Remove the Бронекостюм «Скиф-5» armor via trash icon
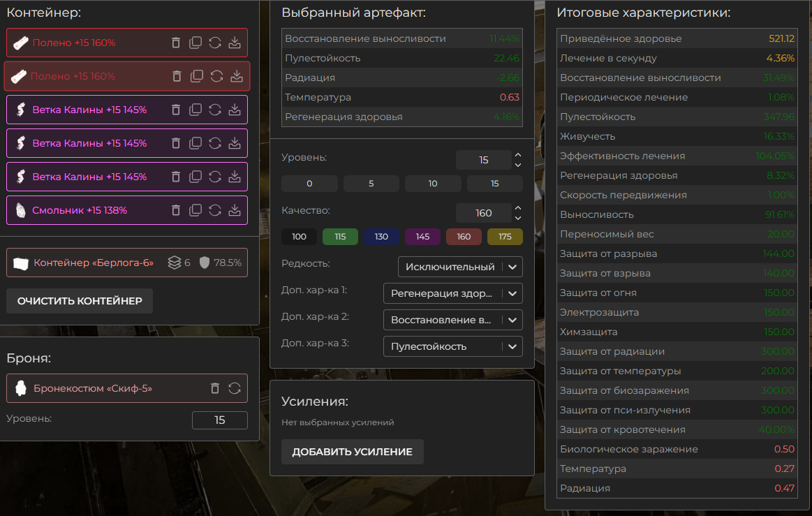The width and height of the screenshot is (812, 516). (x=215, y=388)
